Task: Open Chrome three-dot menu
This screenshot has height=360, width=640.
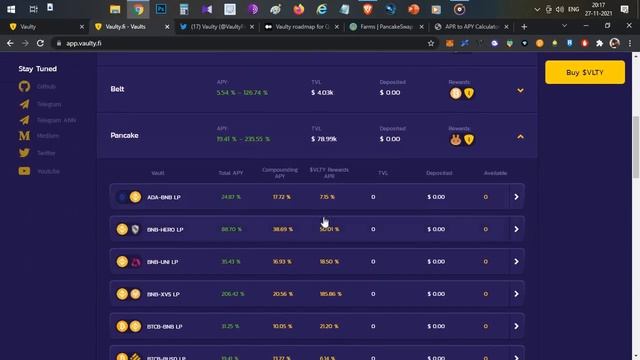Action: point(630,43)
